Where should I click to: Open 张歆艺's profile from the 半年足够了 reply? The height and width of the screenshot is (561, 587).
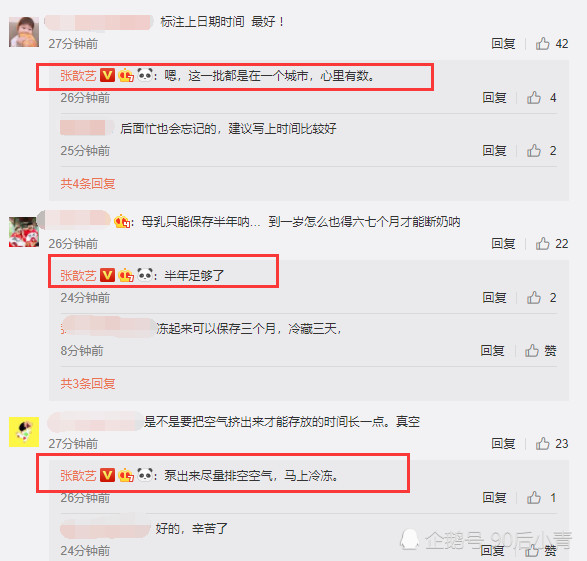pos(78,275)
